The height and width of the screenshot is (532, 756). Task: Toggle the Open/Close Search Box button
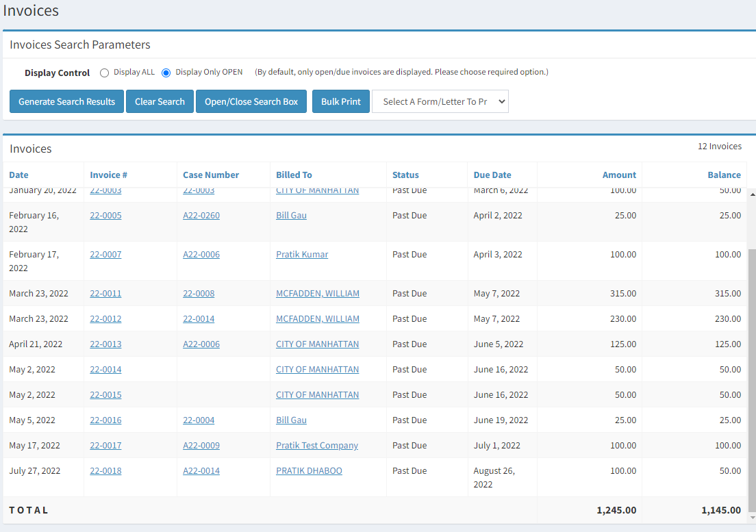tap(251, 102)
